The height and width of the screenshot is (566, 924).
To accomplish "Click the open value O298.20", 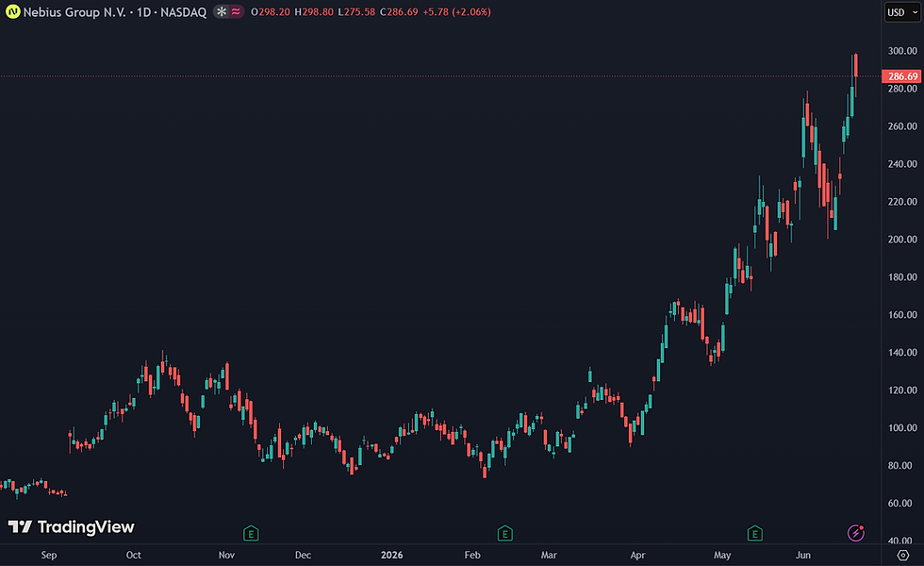I will tap(271, 11).
